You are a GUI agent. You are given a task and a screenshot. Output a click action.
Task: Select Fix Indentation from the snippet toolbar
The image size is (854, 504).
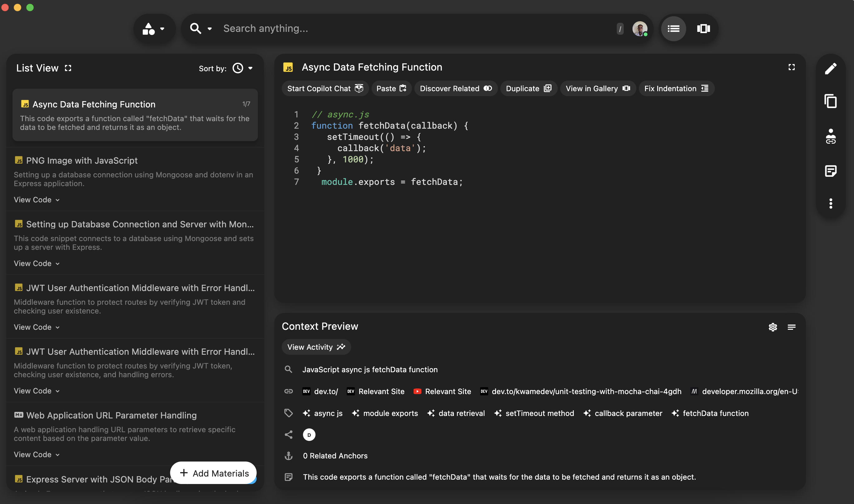(x=676, y=88)
